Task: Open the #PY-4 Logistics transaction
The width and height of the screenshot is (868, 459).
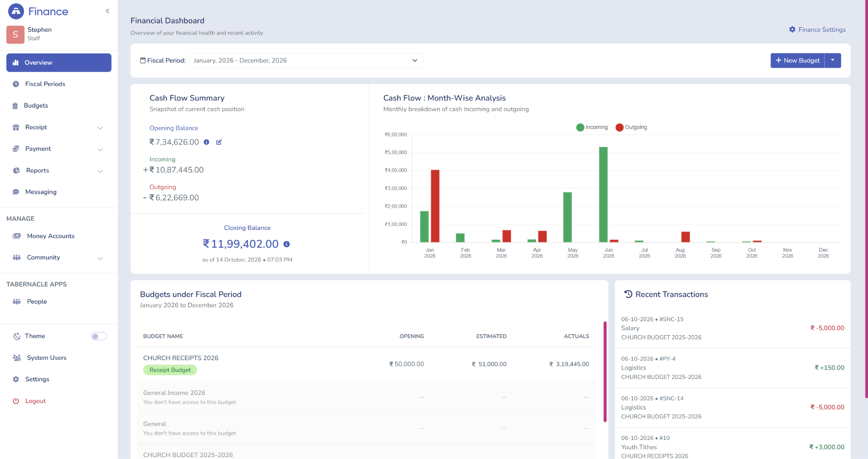Action: [x=732, y=368]
